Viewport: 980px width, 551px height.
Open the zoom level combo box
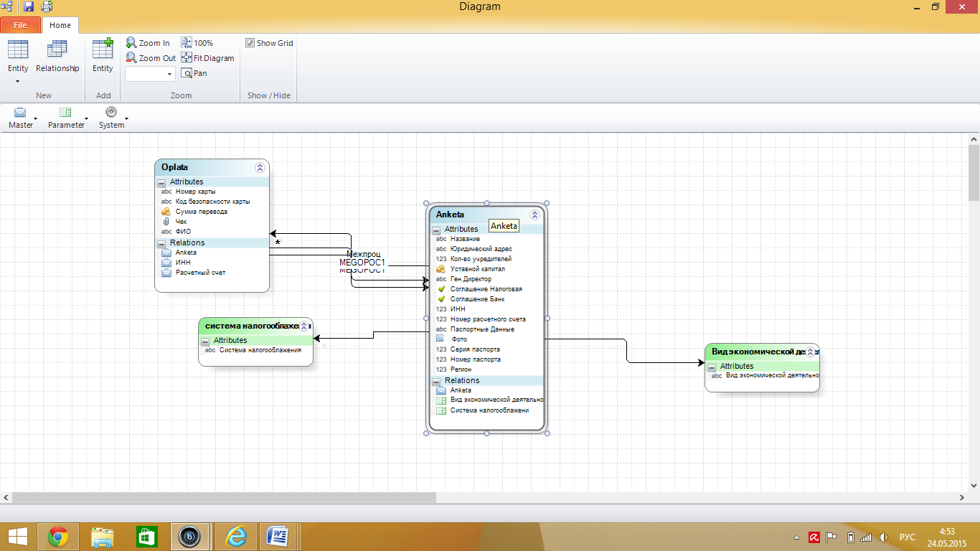point(150,74)
